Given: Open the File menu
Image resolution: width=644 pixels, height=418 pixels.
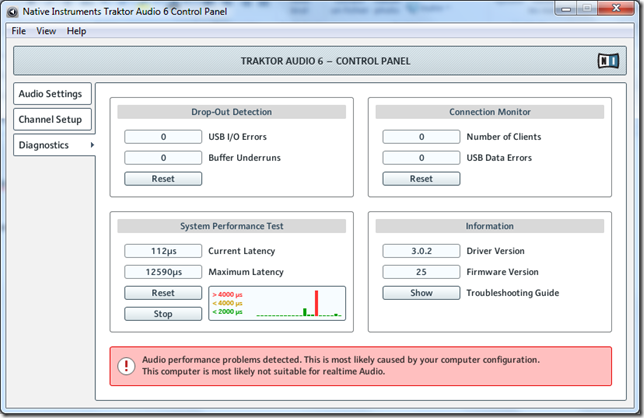Looking at the screenshot, I should point(19,31).
